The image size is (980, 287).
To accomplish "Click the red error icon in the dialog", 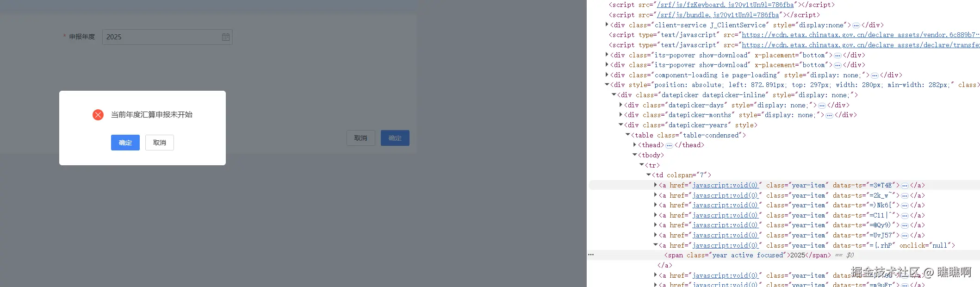I will [98, 115].
